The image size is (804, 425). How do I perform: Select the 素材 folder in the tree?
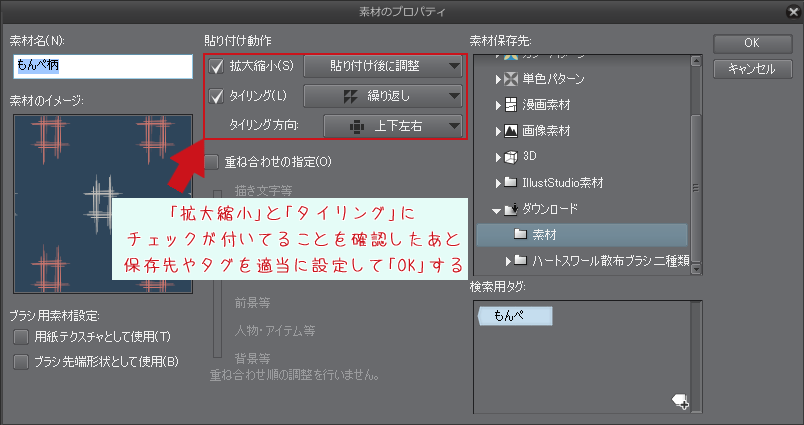click(x=581, y=235)
